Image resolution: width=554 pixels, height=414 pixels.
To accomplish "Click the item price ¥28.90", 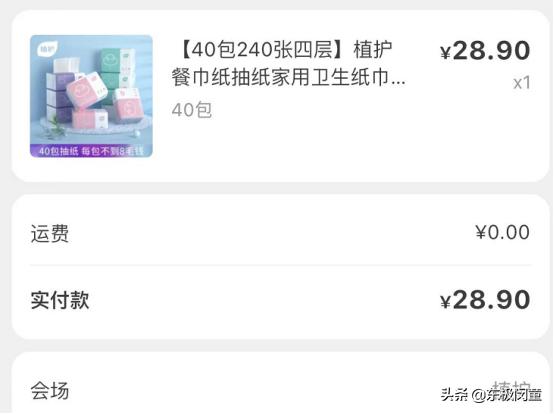I will coord(485,50).
